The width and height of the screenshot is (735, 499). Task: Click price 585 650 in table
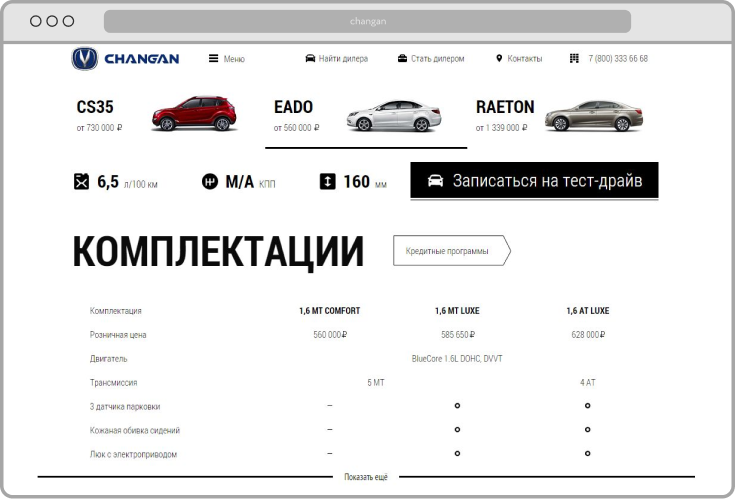pyautogui.click(x=458, y=335)
